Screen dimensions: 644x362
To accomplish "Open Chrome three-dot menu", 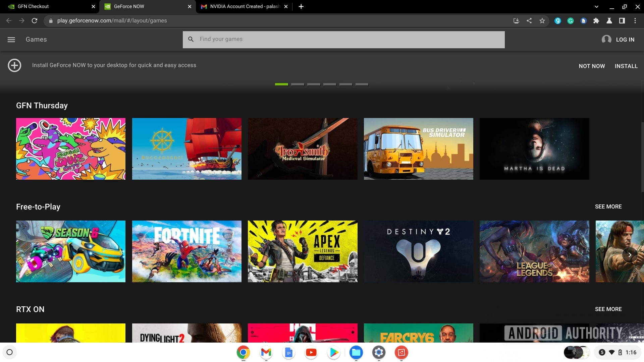I will click(x=635, y=21).
